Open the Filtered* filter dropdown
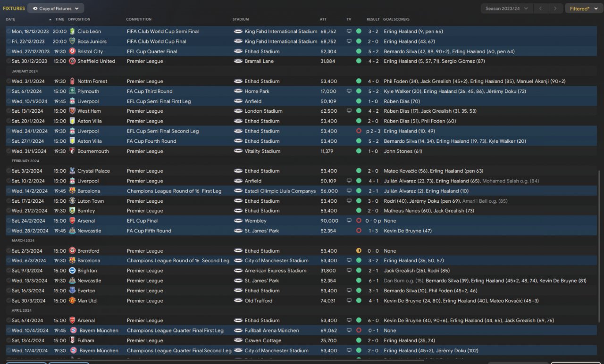 point(583,8)
